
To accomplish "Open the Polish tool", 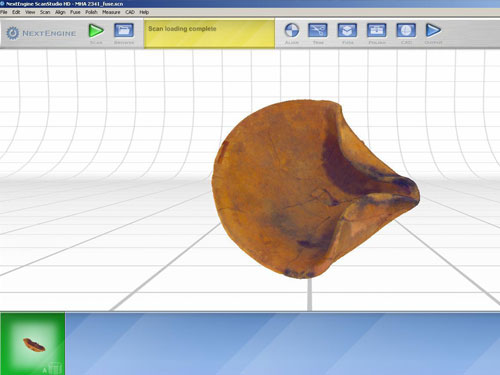I will pos(377,30).
